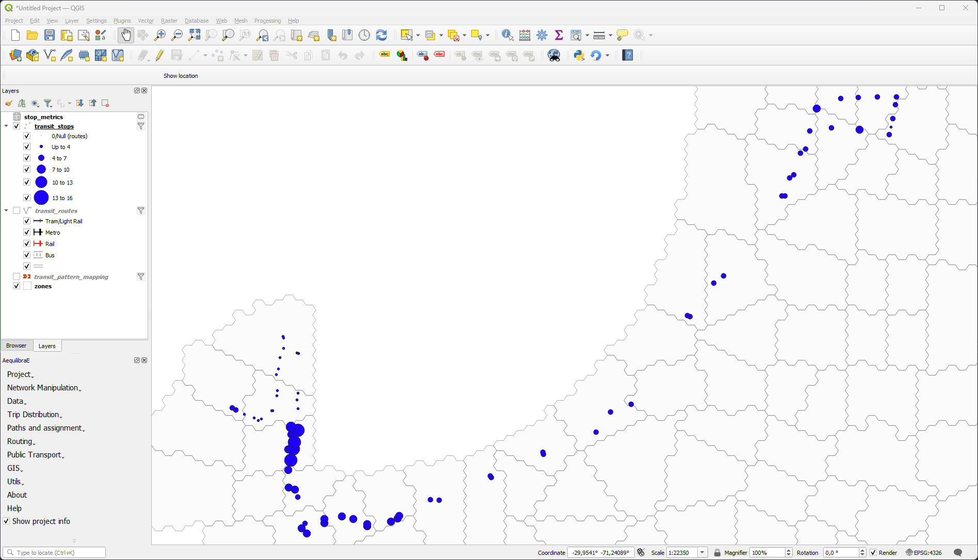Screen dimensions: 978x560
Task: Click the EPSG:4326 CRS button
Action: click(x=924, y=553)
